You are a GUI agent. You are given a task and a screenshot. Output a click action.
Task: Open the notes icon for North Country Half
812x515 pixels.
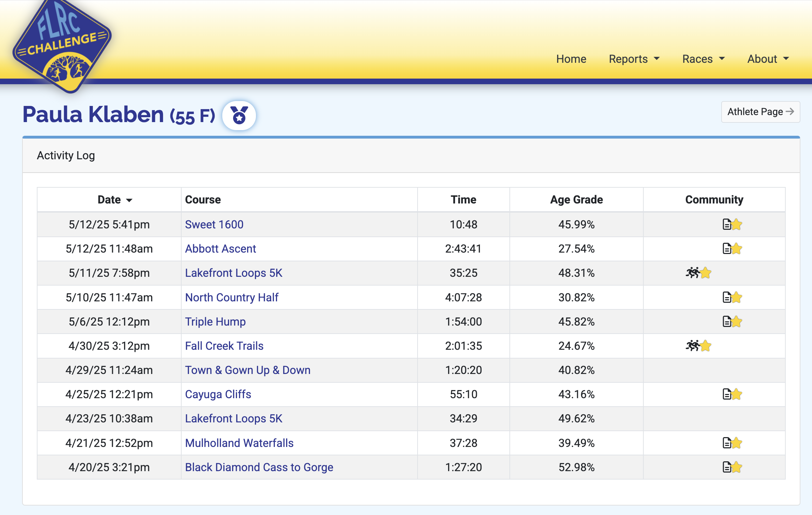(x=727, y=297)
